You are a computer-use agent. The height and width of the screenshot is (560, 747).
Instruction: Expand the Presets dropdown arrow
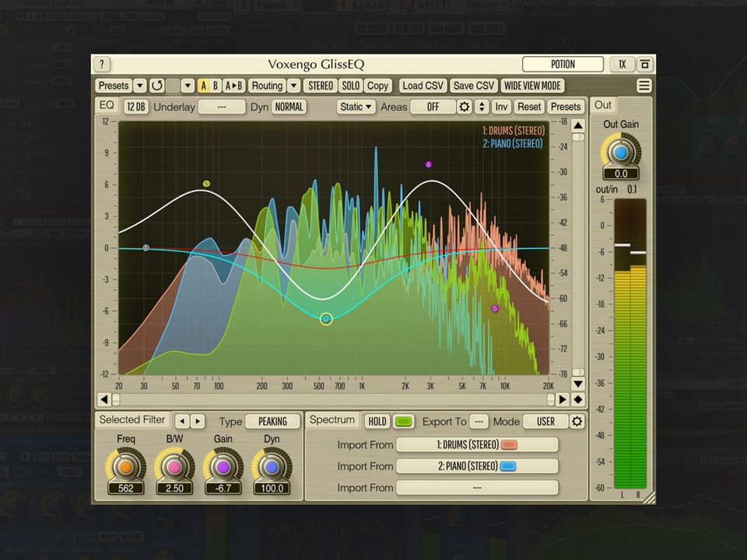[139, 86]
